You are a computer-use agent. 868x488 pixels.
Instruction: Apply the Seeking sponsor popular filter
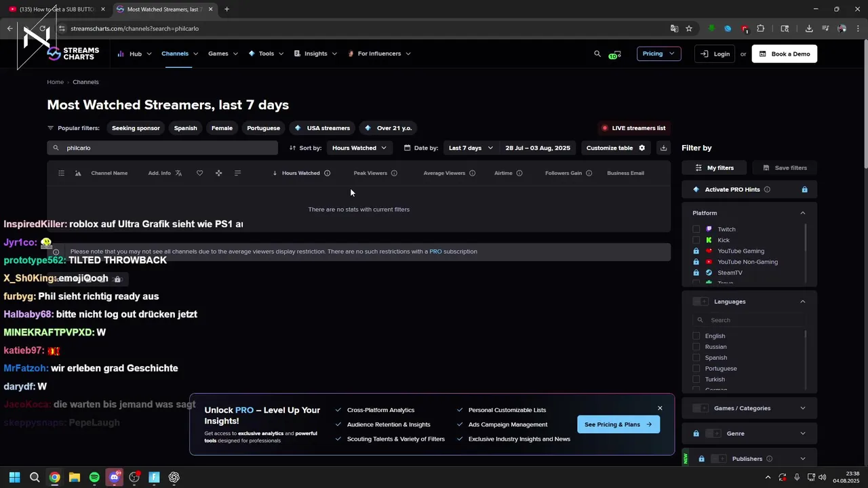point(136,128)
